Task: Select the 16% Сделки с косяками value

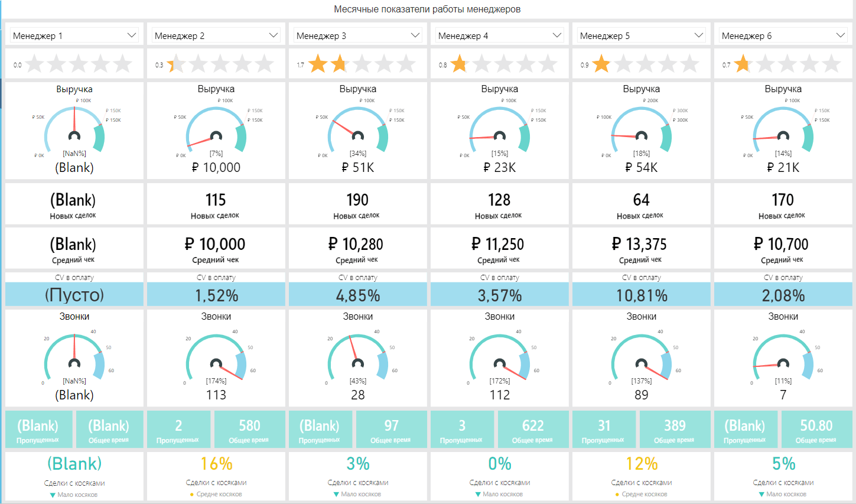Action: (x=216, y=464)
